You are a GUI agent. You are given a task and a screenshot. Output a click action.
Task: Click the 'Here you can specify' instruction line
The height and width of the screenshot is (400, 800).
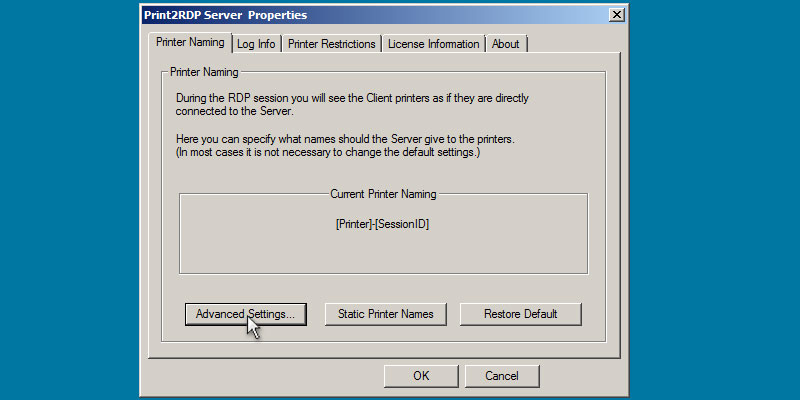click(x=344, y=138)
